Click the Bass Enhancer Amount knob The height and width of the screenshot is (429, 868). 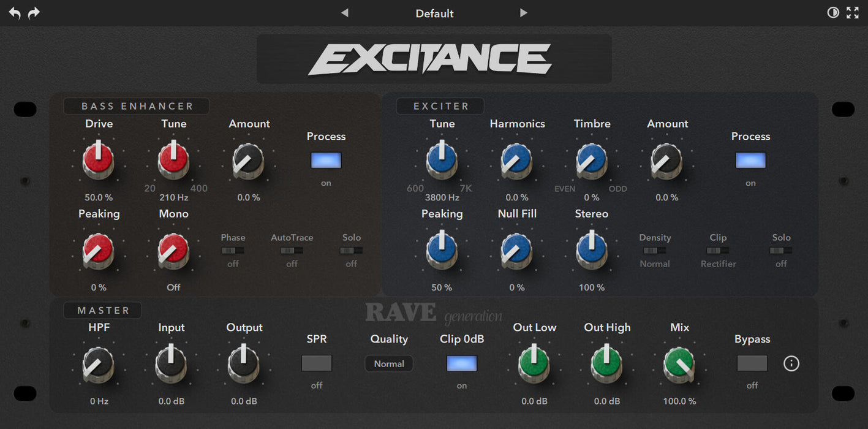click(x=249, y=161)
